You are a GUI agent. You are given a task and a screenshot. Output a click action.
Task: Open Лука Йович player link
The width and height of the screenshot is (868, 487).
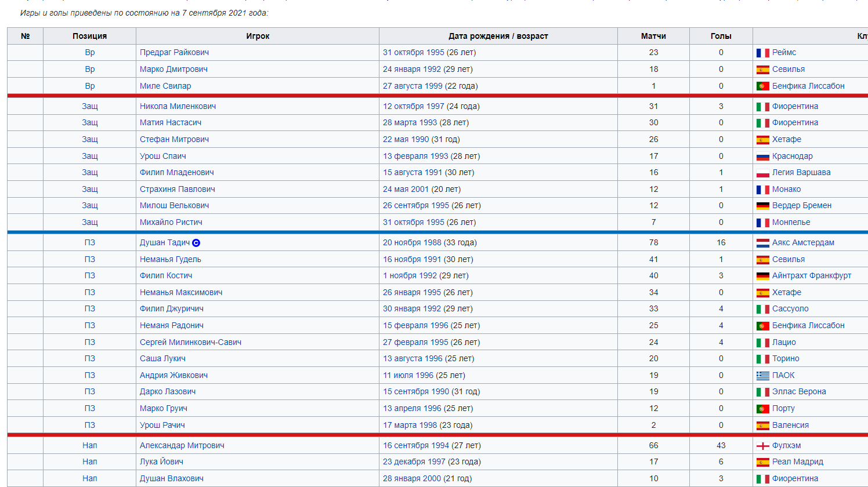point(161,461)
